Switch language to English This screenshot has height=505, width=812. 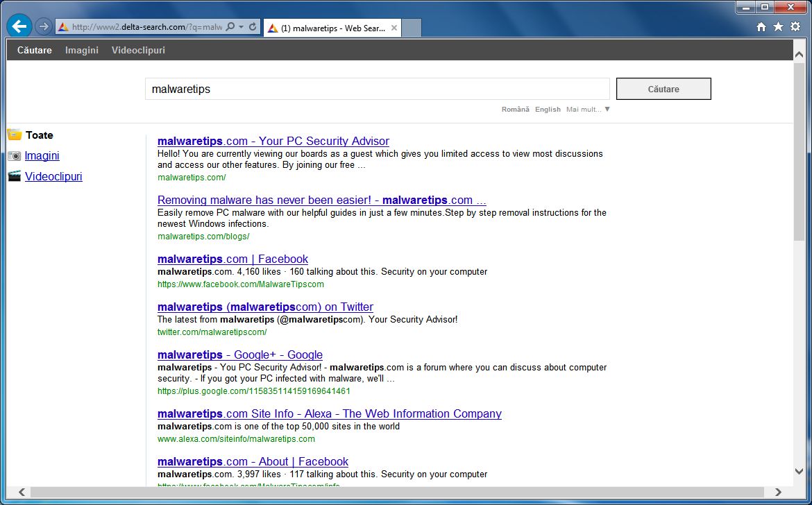(548, 109)
